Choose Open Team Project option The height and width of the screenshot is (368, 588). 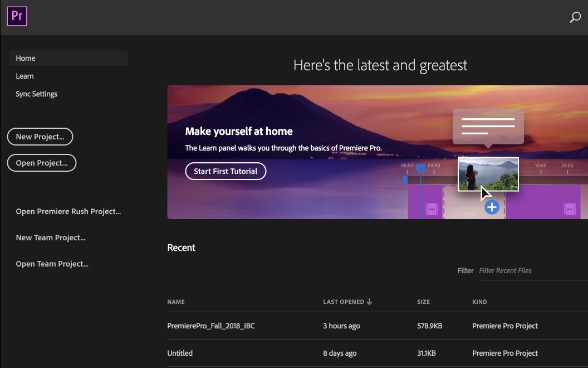click(52, 264)
